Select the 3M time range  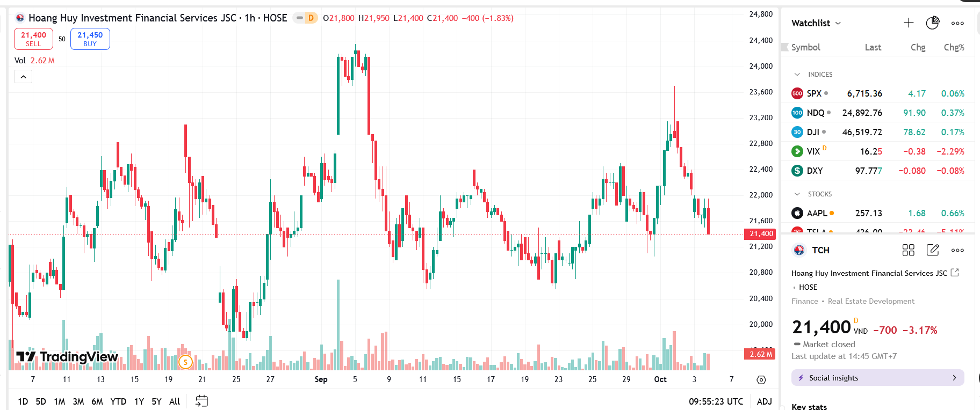click(x=78, y=401)
